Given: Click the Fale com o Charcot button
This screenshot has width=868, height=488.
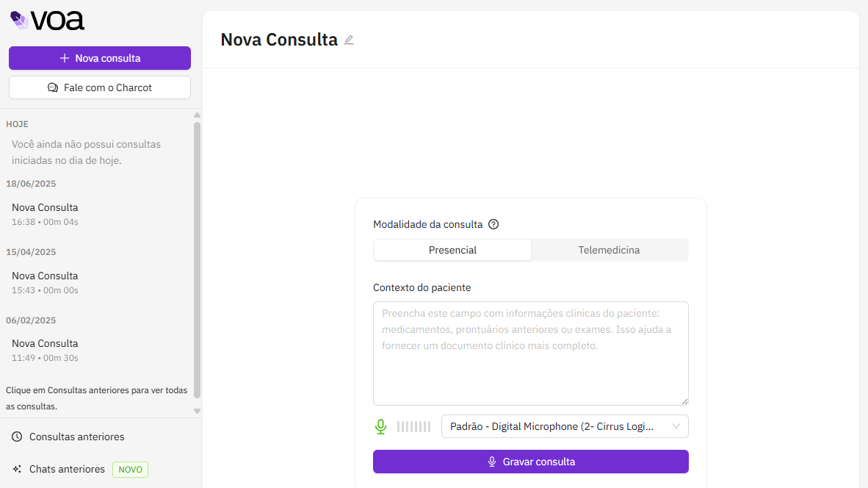Looking at the screenshot, I should pyautogui.click(x=100, y=87).
